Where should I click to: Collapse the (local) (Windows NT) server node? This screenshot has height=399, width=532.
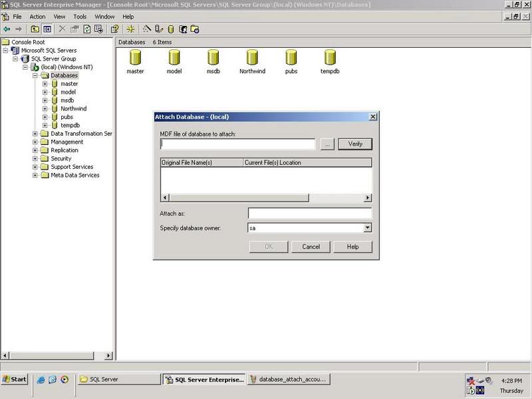(x=25, y=67)
